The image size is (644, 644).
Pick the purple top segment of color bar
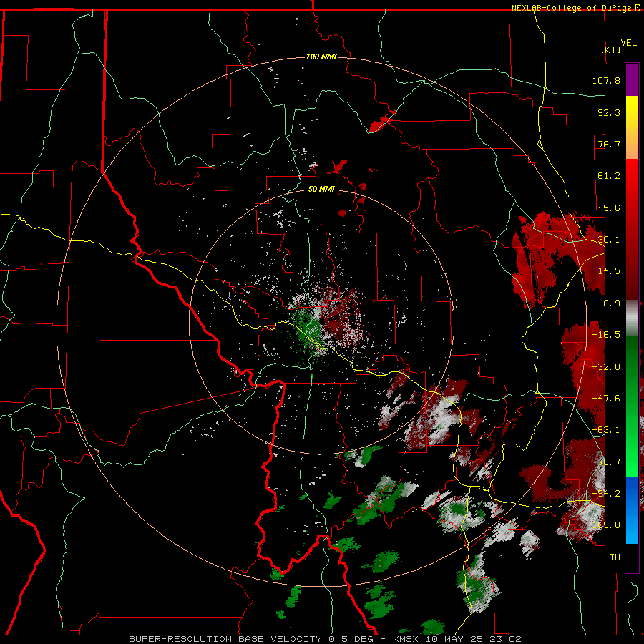coord(632,79)
